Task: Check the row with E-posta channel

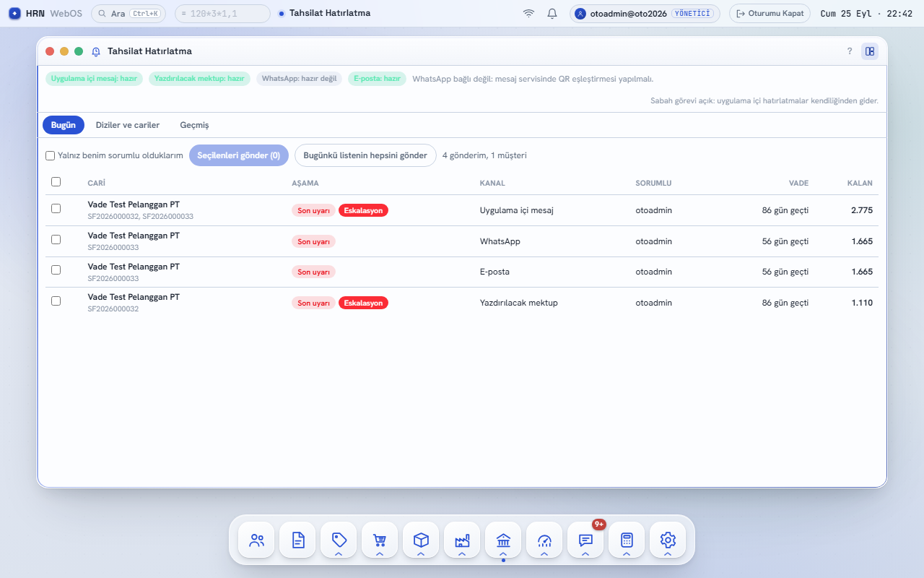Action: pyautogui.click(x=56, y=269)
